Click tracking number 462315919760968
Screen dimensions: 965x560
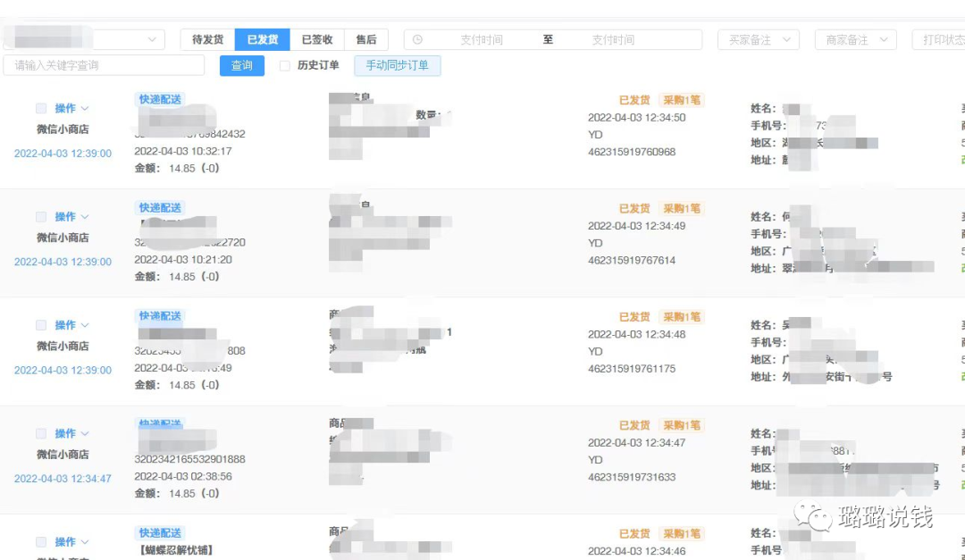coord(632,151)
